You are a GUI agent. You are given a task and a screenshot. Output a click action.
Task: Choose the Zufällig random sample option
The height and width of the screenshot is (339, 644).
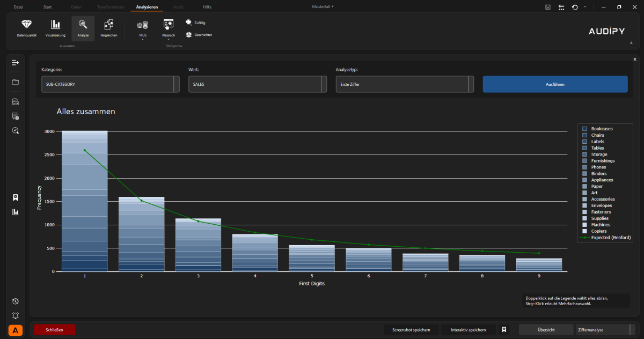point(196,23)
